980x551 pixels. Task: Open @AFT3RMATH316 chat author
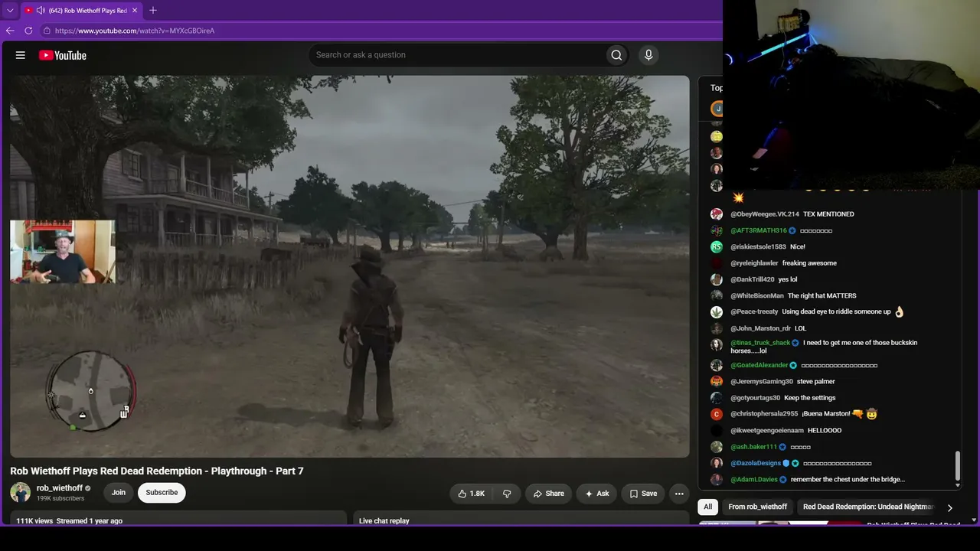coord(759,230)
